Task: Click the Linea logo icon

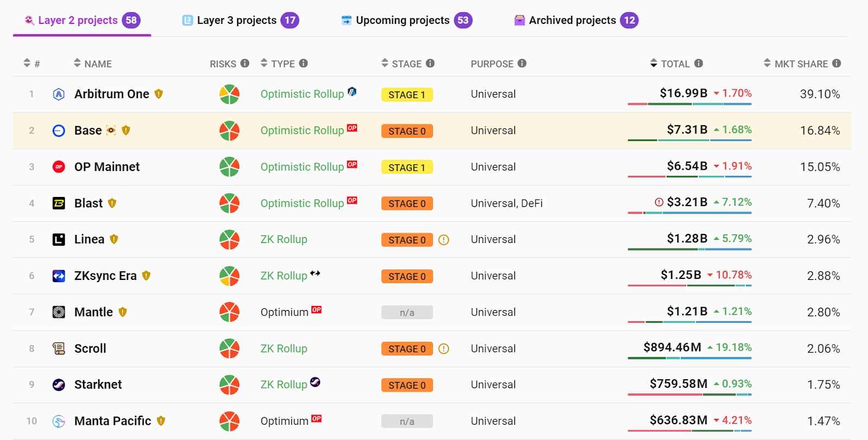Action: tap(59, 239)
